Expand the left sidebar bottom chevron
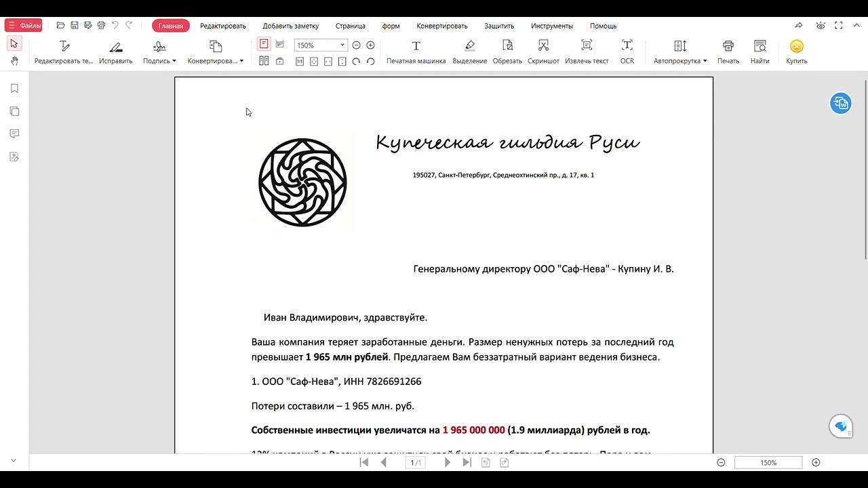This screenshot has height=488, width=868. 14,461
